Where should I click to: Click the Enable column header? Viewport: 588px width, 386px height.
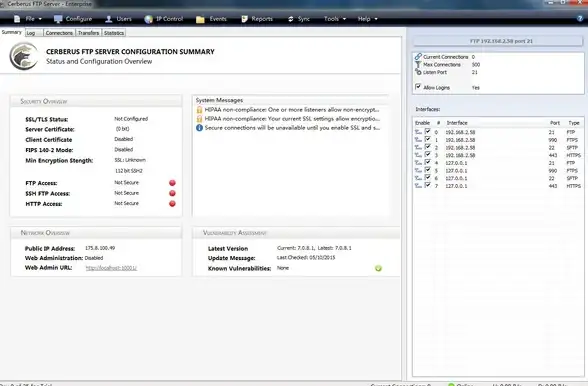(422, 123)
